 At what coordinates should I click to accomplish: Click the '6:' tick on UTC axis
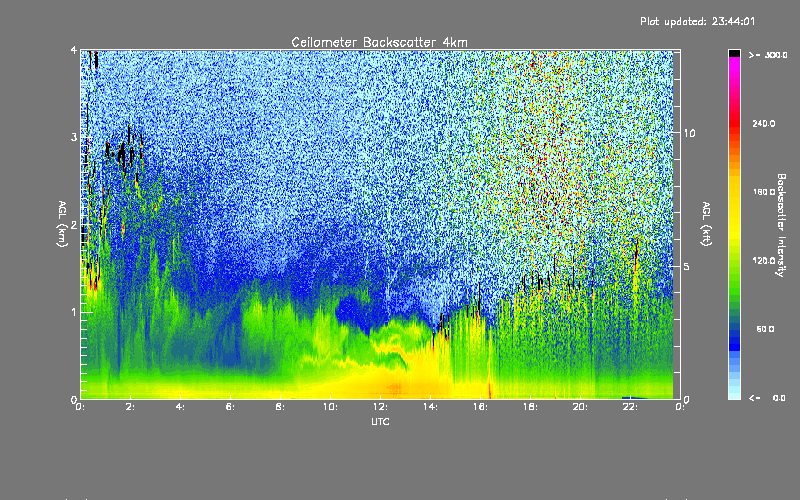pyautogui.click(x=230, y=407)
